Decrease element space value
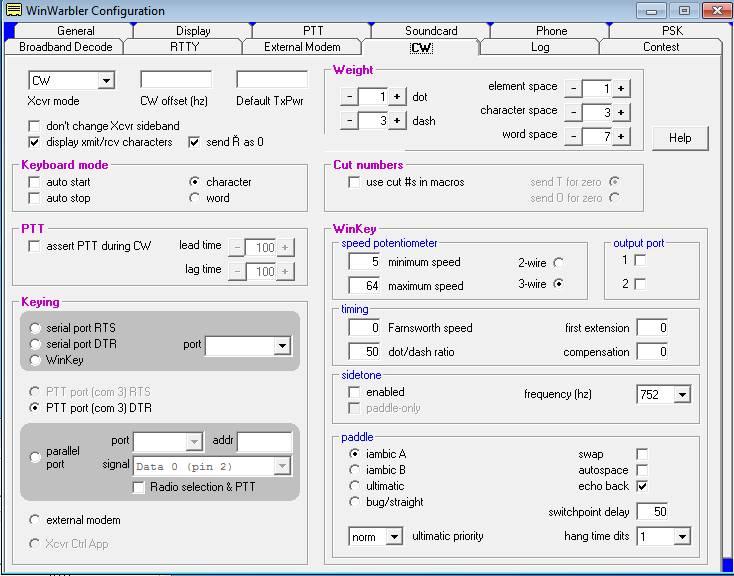The image size is (734, 576). pos(573,89)
